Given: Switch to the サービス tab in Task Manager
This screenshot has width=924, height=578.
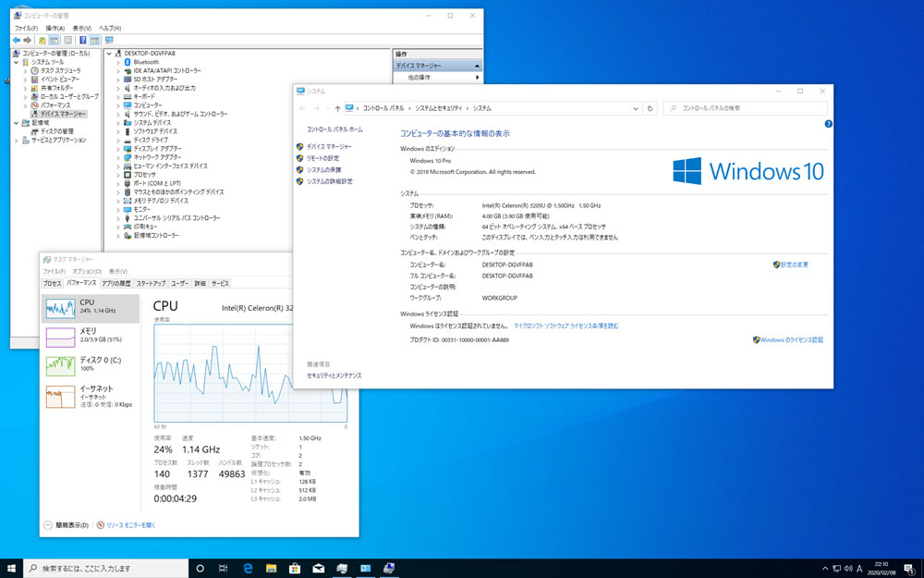Looking at the screenshot, I should pyautogui.click(x=220, y=284).
